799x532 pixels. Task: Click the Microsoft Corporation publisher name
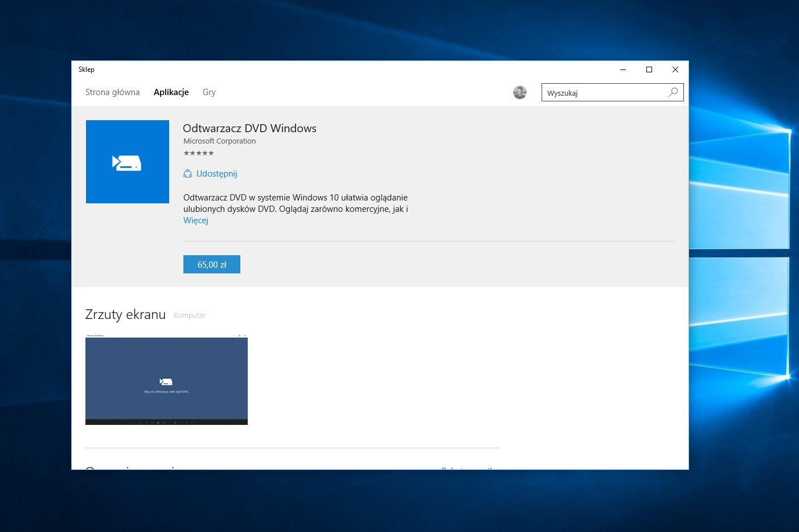click(x=219, y=141)
